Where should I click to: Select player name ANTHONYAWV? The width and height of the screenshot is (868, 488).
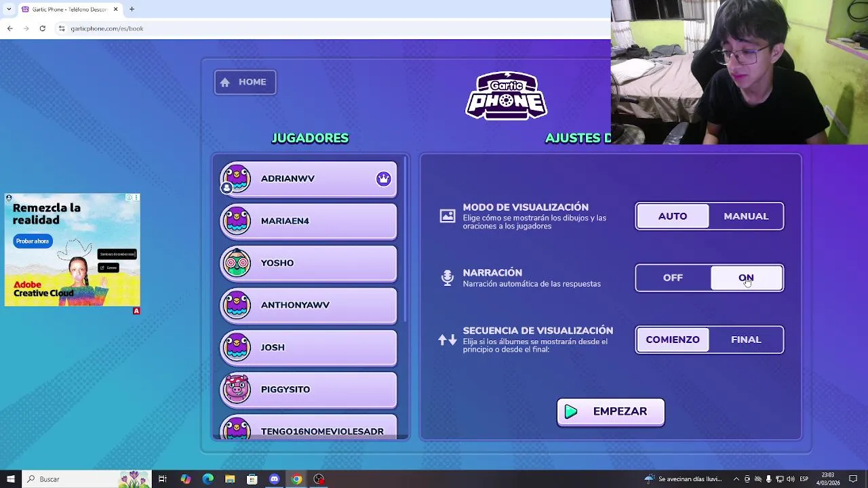pyautogui.click(x=295, y=305)
